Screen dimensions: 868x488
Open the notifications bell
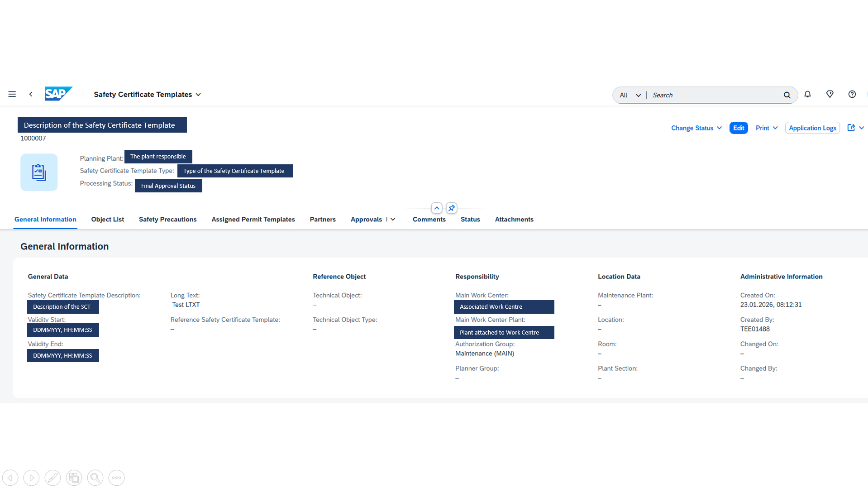click(x=807, y=94)
